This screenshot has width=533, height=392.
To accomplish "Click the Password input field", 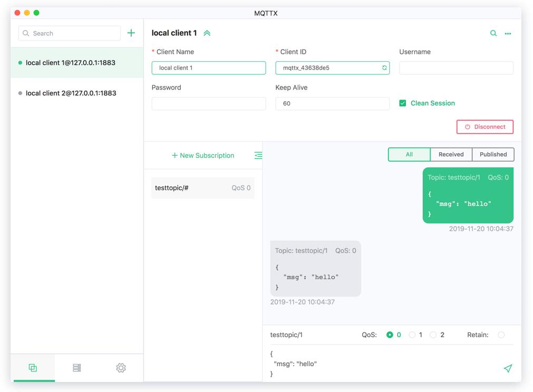I will point(209,103).
